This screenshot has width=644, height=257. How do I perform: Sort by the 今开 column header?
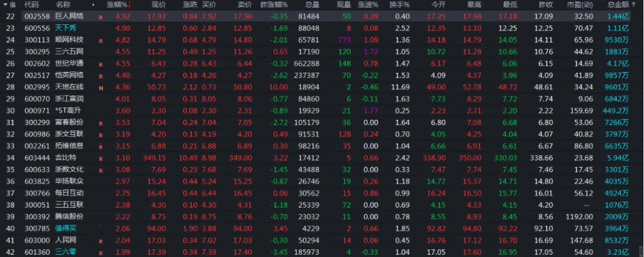tap(438, 5)
